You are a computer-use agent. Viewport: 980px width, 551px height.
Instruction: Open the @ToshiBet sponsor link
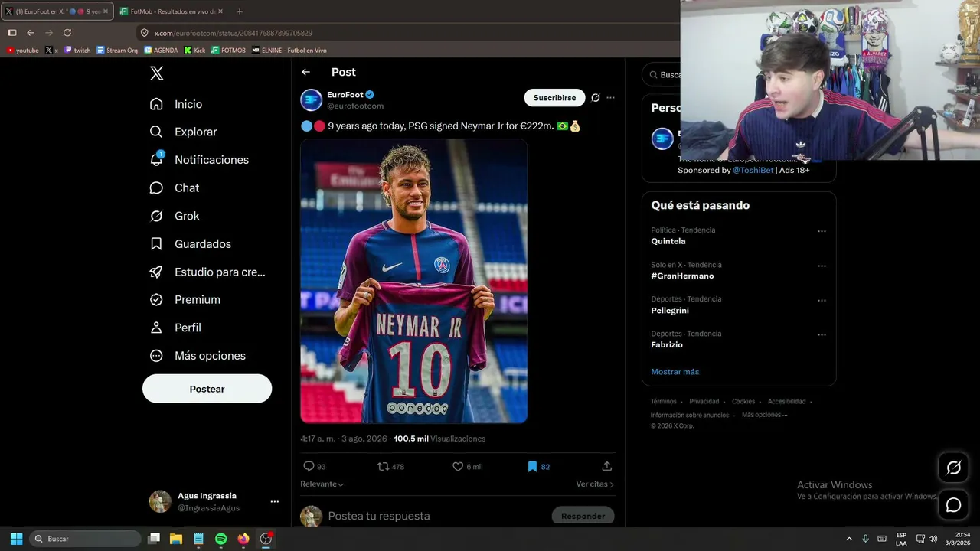tap(753, 170)
